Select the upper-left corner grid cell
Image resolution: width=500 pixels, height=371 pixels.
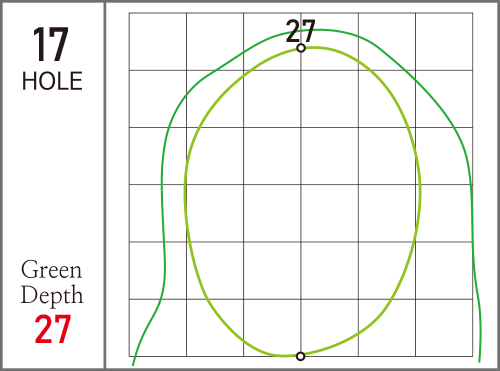[x=158, y=42]
